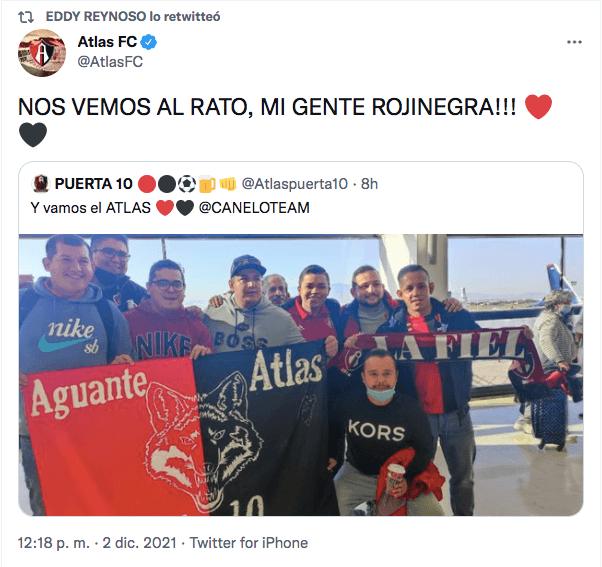Image resolution: width=602 pixels, height=567 pixels.
Task: Open the three-dot more options menu
Action: click(x=574, y=42)
